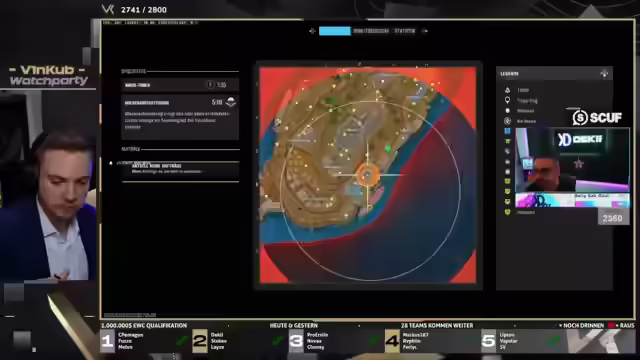Click the rank 5 team card with Vapolar
This screenshot has width=640, height=360.
(x=523, y=341)
